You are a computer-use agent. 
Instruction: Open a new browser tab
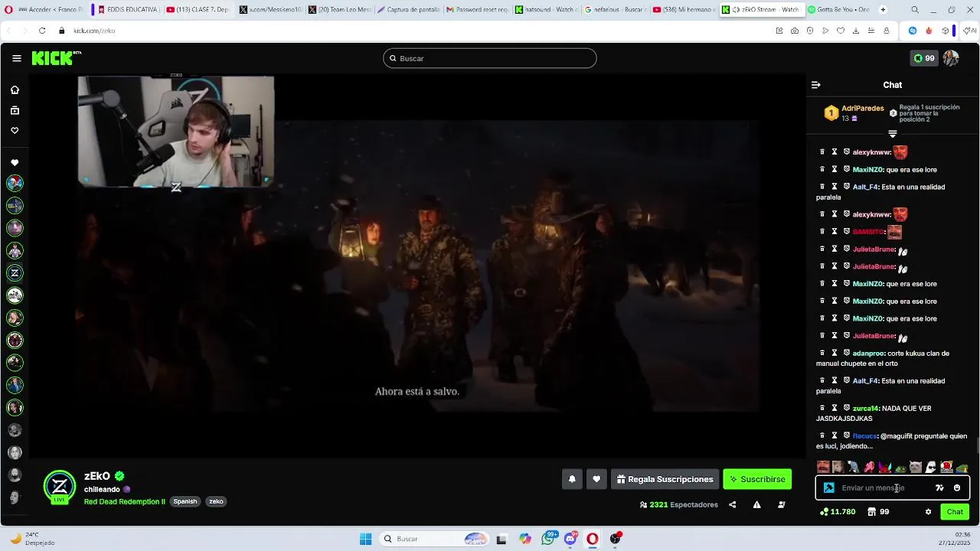[x=883, y=10]
